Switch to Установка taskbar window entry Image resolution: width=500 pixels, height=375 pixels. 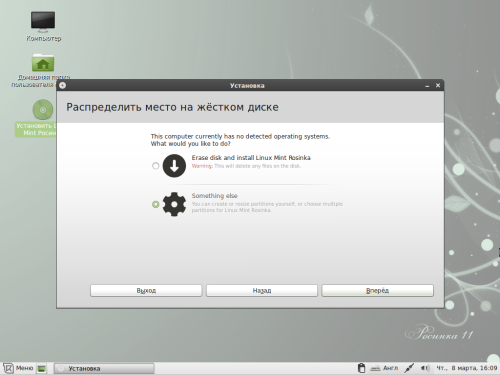104,368
